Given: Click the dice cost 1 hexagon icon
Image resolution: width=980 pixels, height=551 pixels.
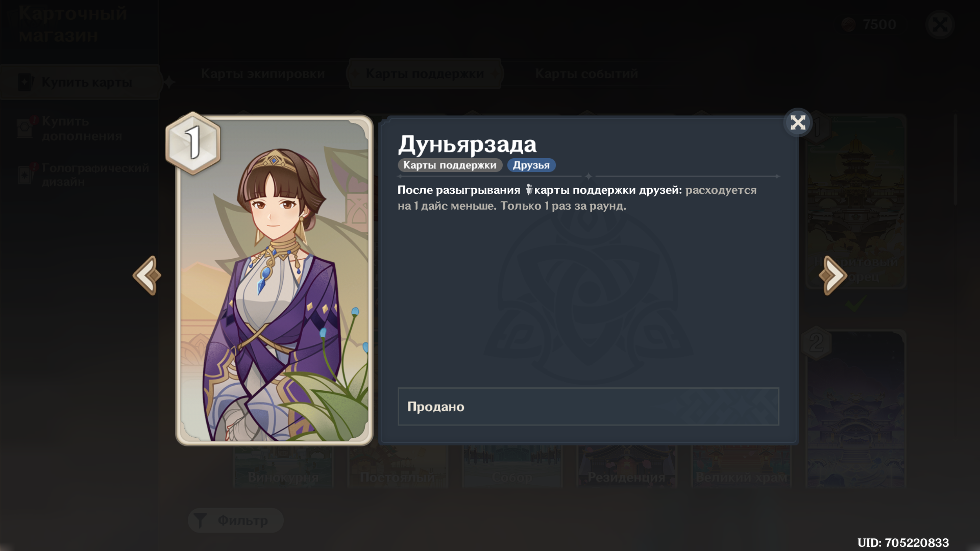Looking at the screenshot, I should pyautogui.click(x=193, y=143).
